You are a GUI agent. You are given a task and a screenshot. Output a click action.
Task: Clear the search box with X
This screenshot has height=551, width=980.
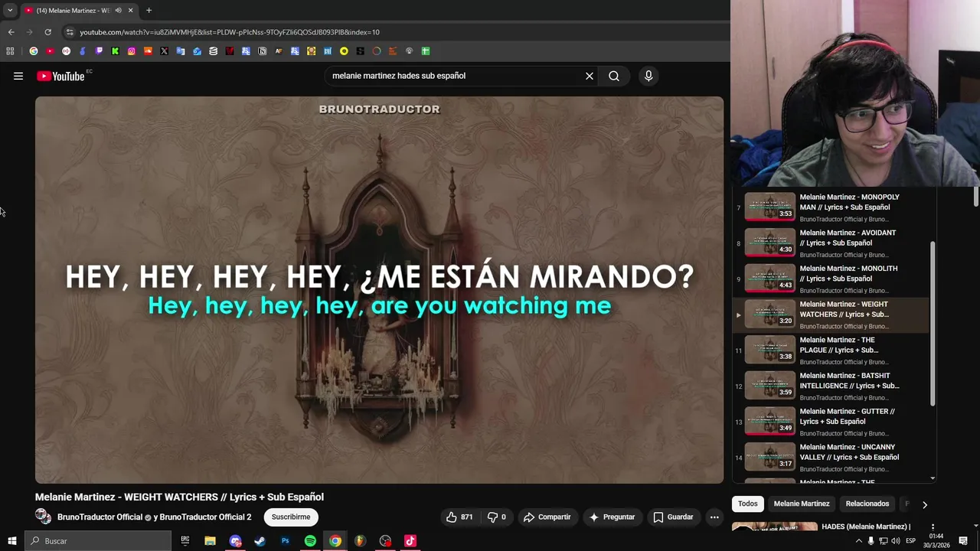click(590, 76)
